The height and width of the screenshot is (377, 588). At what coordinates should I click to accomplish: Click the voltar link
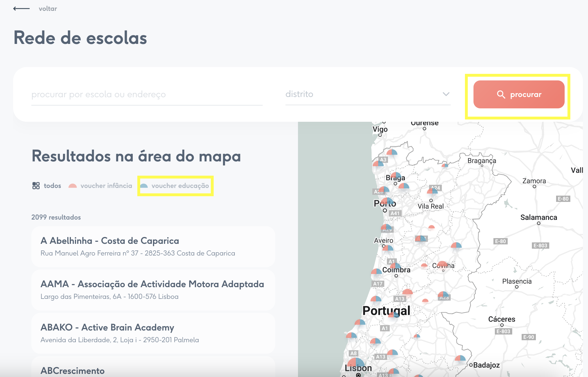point(48,9)
